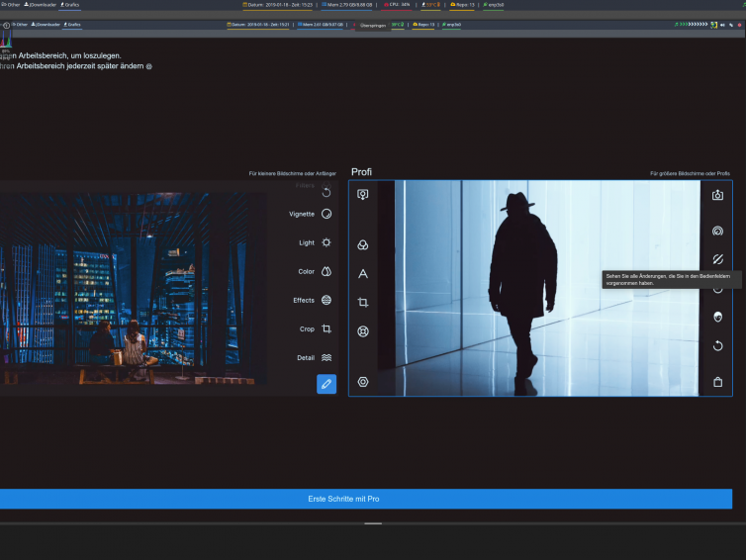This screenshot has width=746, height=560.
Task: Click the blue pencil edit button
Action: tap(326, 384)
